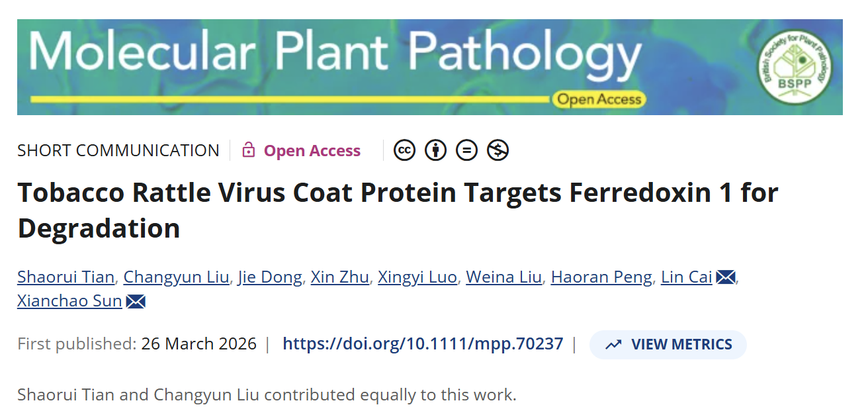Open the VIEW METRICS button
The height and width of the screenshot is (411, 868).
pos(668,345)
